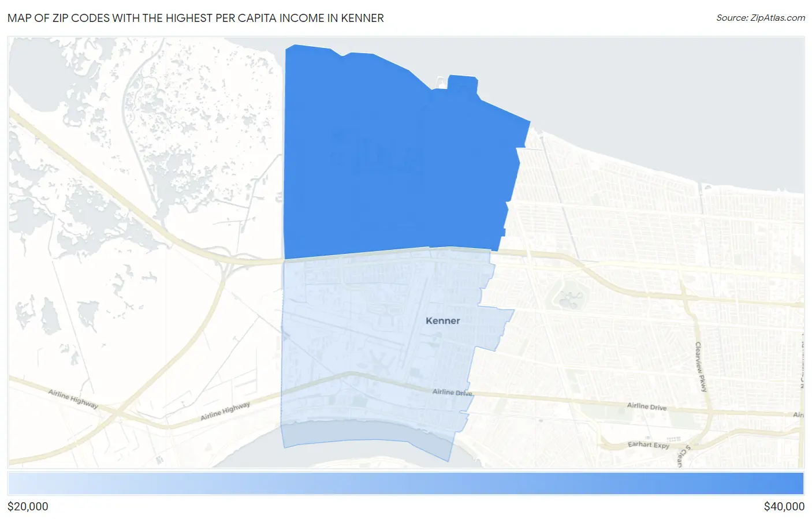Viewport: 812px width, 519px height.
Task: Click the Source: ZipAtlas.com attribution
Action: click(761, 18)
